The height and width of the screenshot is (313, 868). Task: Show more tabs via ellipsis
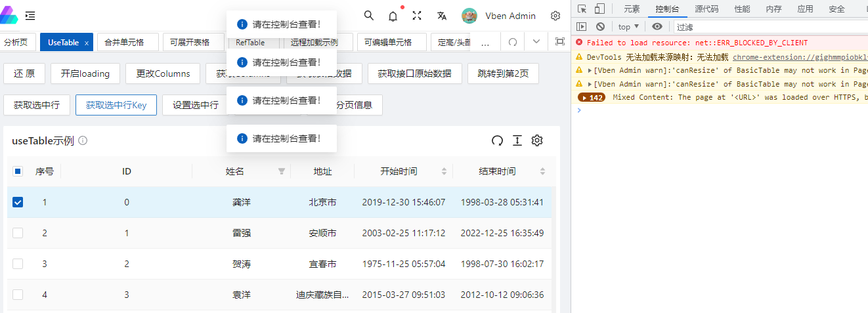tap(485, 42)
